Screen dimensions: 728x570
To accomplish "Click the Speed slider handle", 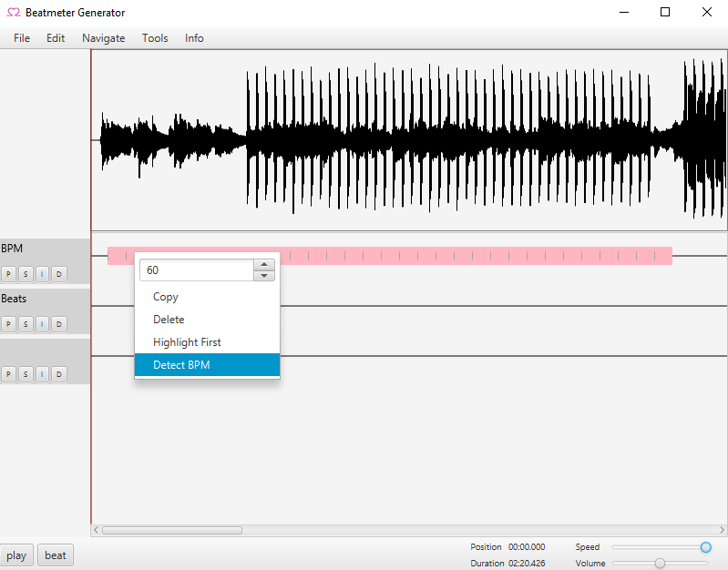I will click(x=706, y=547).
